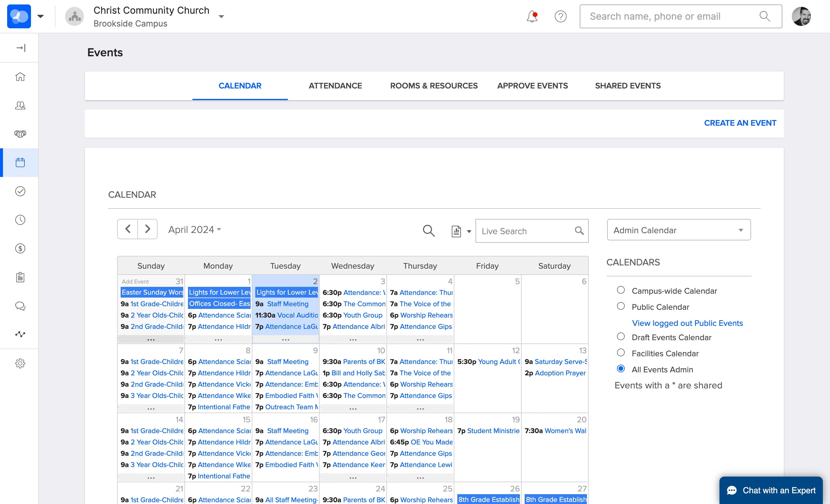Open Chat with an Expert
Viewport: 830px width, 504px height.
tap(771, 490)
